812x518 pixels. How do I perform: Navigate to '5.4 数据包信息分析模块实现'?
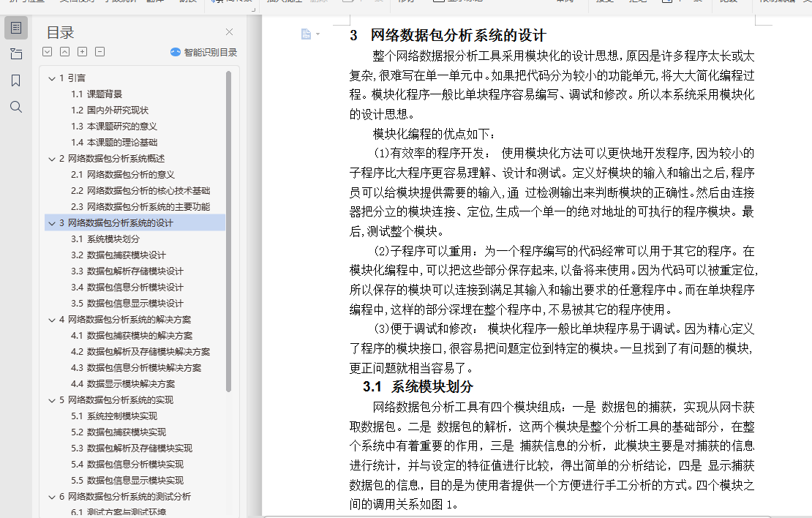127,464
